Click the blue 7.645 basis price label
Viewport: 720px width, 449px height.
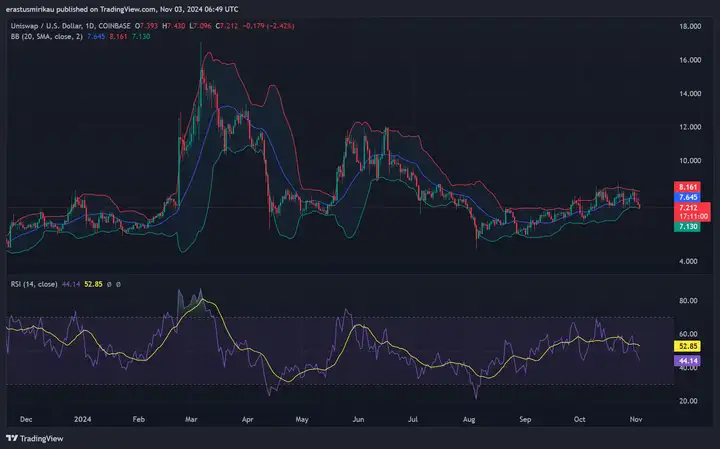point(687,197)
